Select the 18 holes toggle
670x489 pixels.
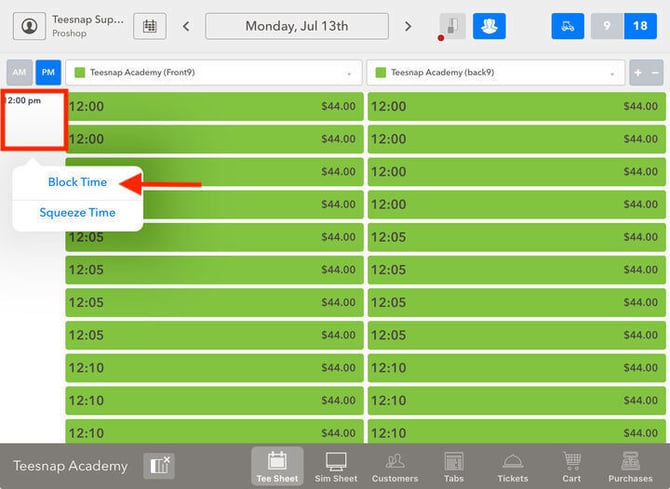(x=640, y=26)
